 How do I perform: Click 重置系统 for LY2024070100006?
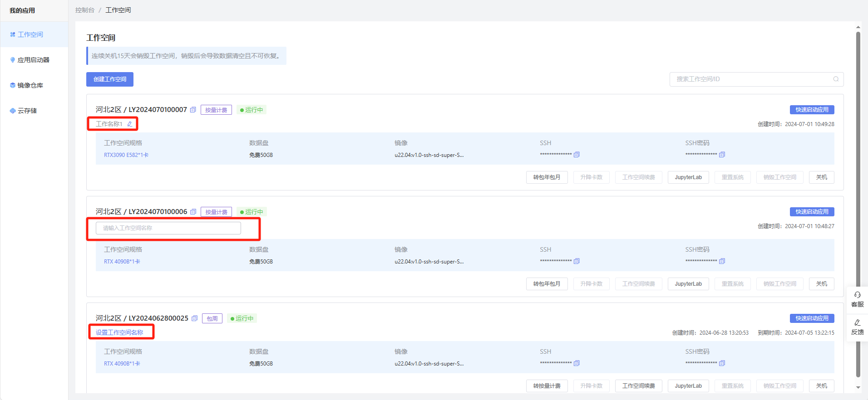coord(733,284)
